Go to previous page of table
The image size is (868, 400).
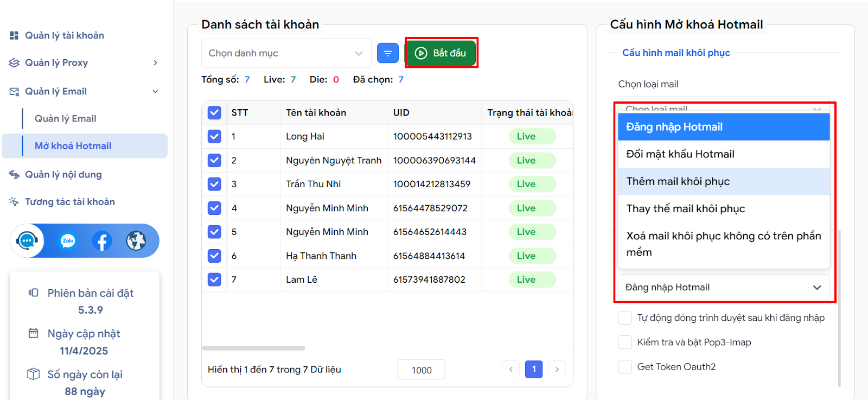tap(510, 370)
